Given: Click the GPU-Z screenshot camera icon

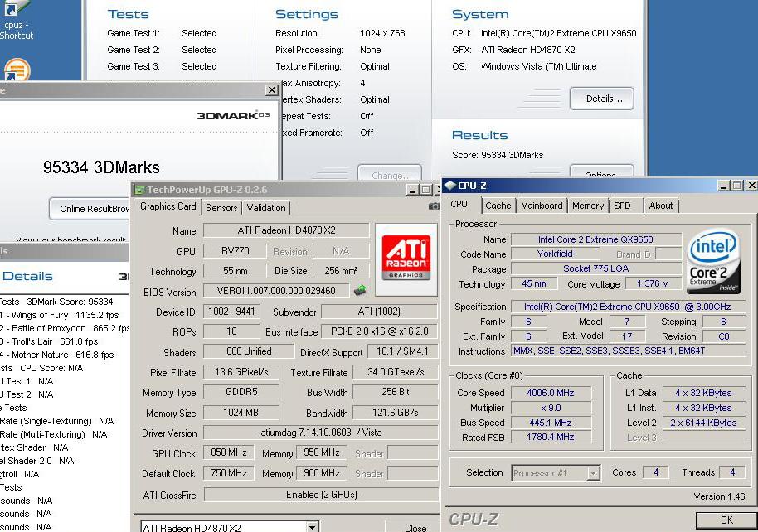Looking at the screenshot, I should click(433, 206).
